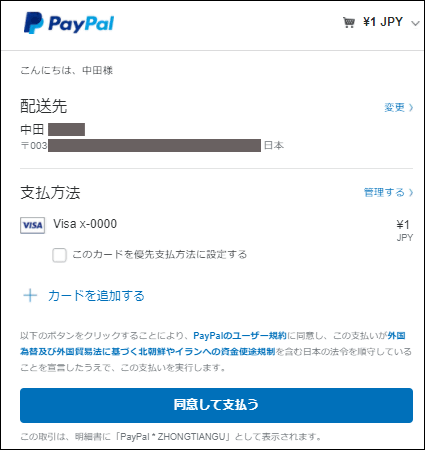The width and height of the screenshot is (425, 450).
Task: Click the PayPal logo
Action: coord(69,23)
